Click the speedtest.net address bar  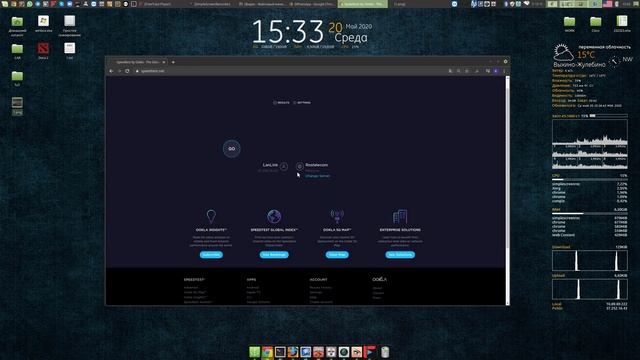point(290,71)
